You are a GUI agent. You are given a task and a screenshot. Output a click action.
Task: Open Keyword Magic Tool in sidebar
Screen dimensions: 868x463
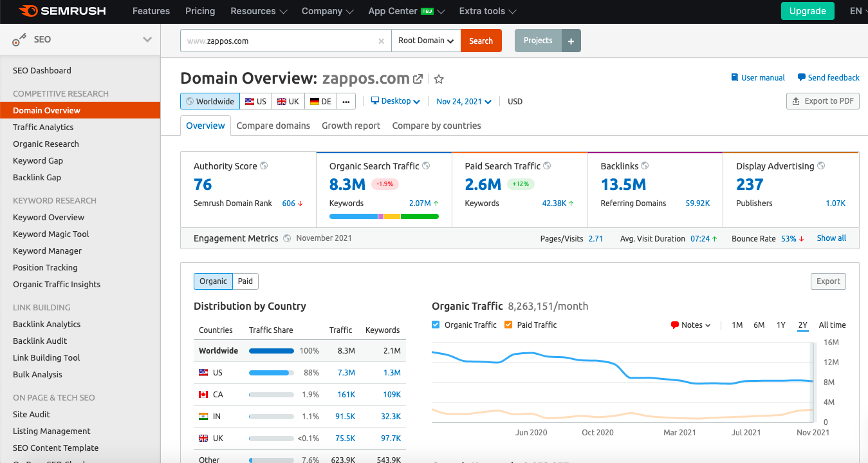tap(51, 234)
